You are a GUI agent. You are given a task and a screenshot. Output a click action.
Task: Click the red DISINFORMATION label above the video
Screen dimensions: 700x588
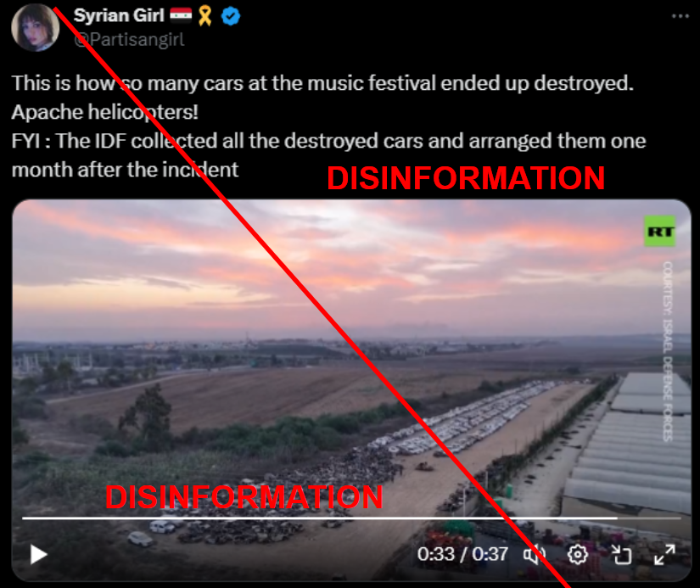466,178
